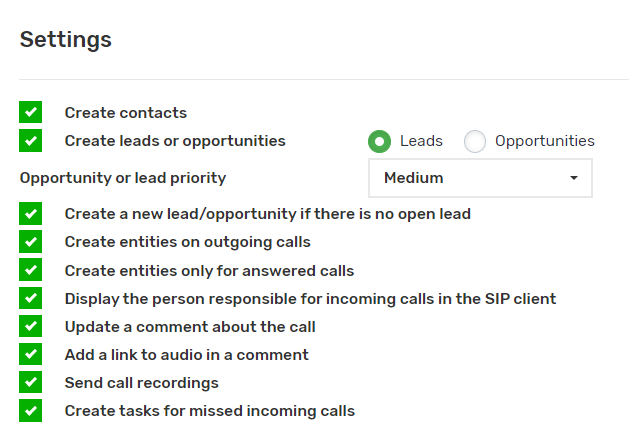Disable Create tasks for missed incoming calls

31,410
